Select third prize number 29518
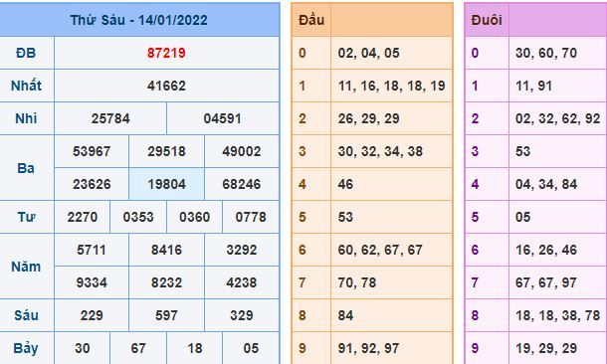Viewport: 607px width, 364px height. pos(166,151)
